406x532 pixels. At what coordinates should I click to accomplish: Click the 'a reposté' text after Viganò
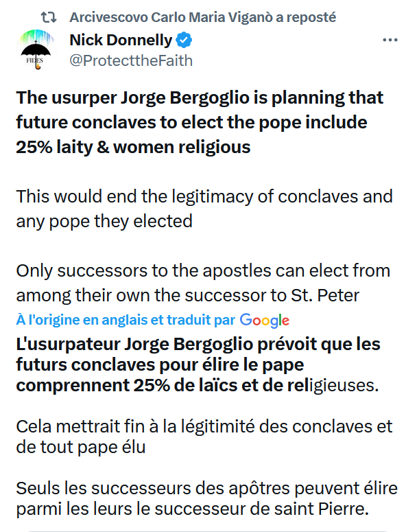[306, 17]
